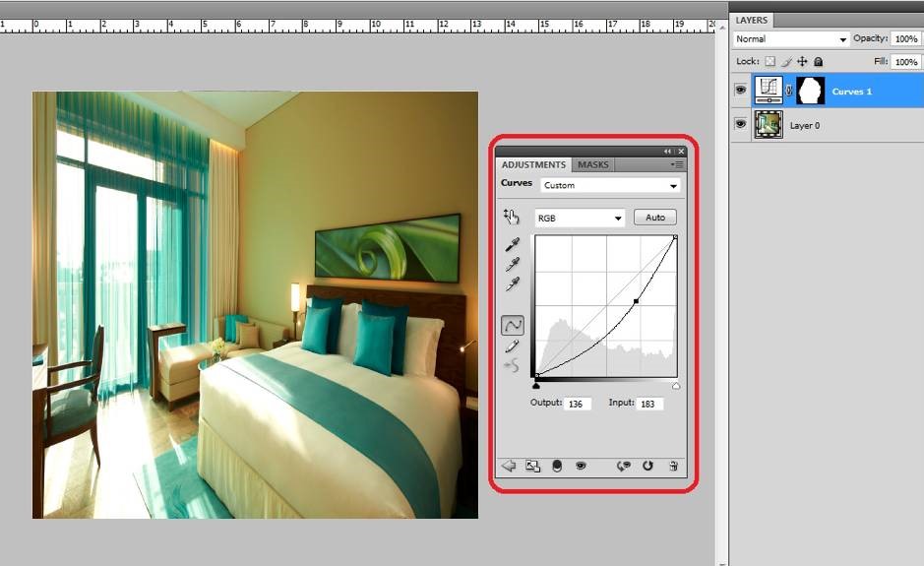Lock image pixels brush icon

786,61
